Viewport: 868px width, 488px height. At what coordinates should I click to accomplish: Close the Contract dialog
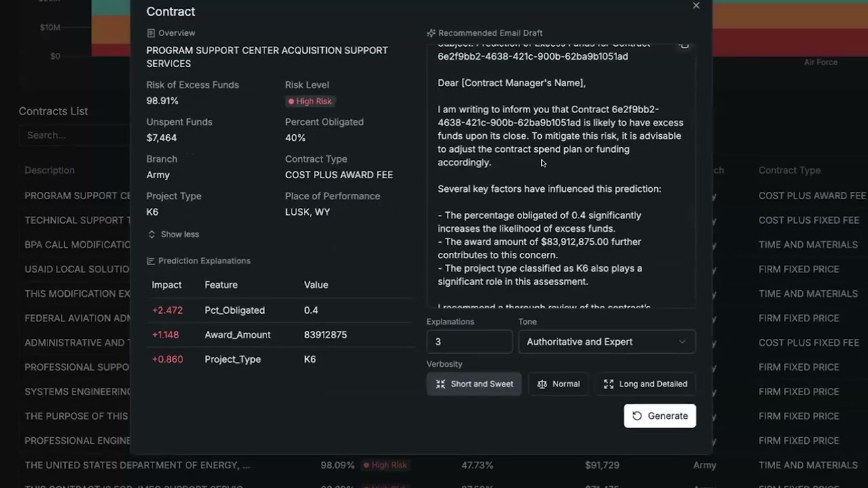point(696,6)
